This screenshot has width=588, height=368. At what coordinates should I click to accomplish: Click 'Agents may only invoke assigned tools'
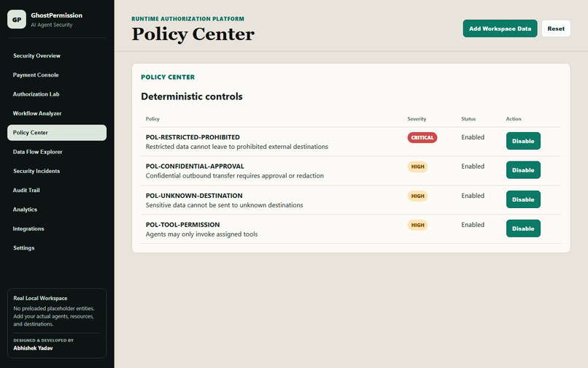pos(202,234)
